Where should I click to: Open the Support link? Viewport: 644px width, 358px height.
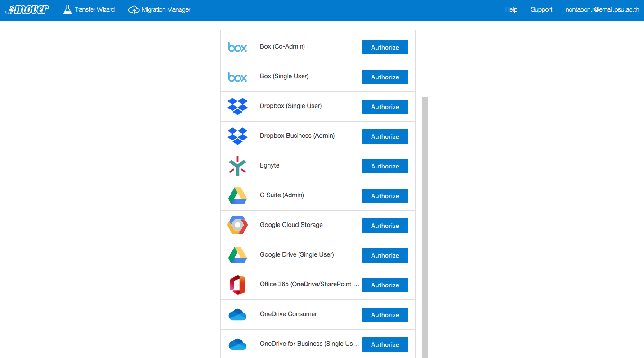tap(541, 9)
